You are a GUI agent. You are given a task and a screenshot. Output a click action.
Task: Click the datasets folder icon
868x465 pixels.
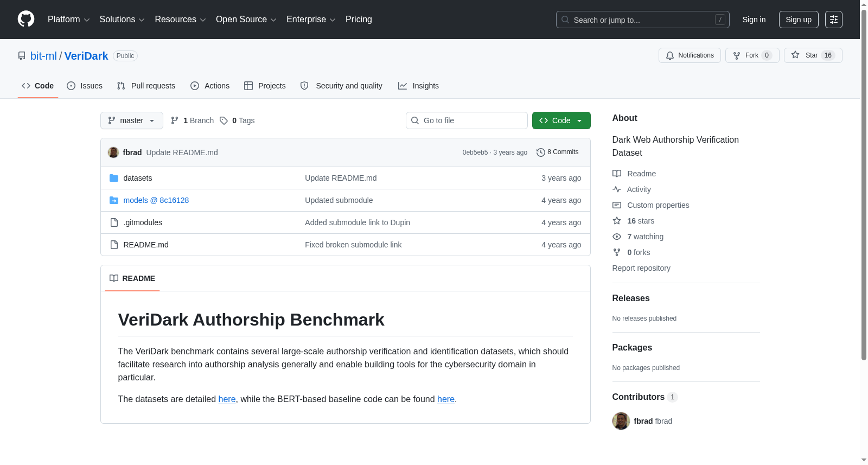(114, 178)
